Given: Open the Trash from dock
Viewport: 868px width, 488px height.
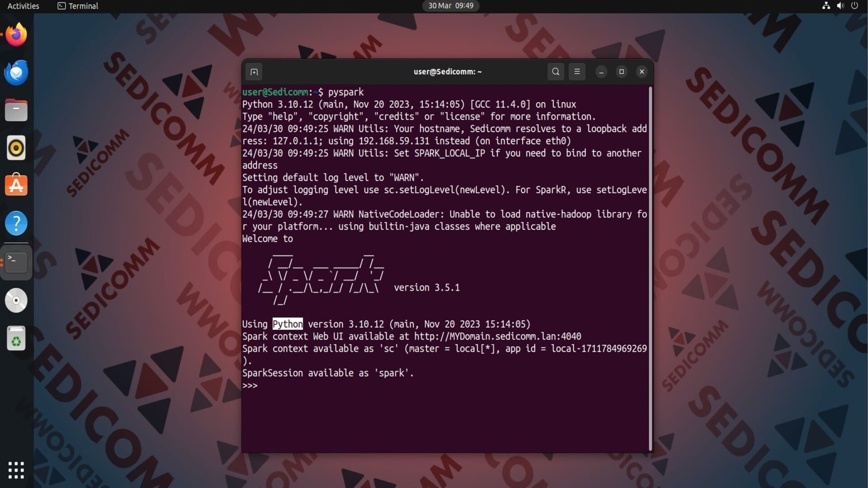Looking at the screenshot, I should 16,338.
